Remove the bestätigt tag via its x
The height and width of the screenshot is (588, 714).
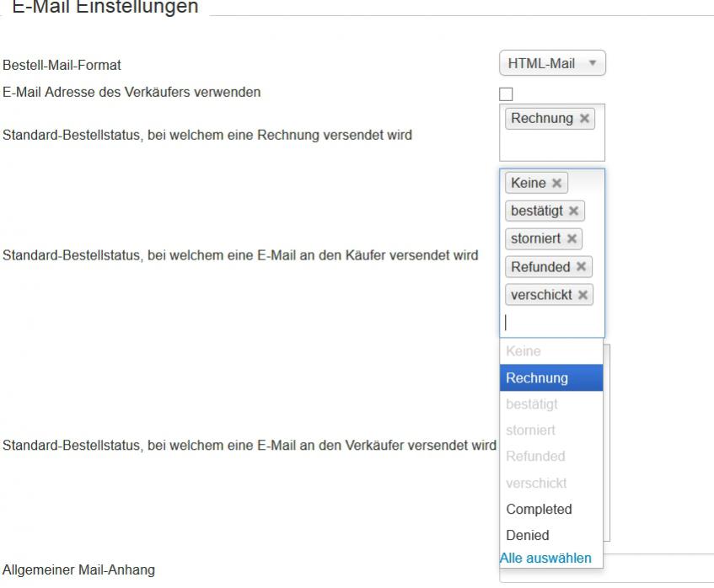point(573,211)
